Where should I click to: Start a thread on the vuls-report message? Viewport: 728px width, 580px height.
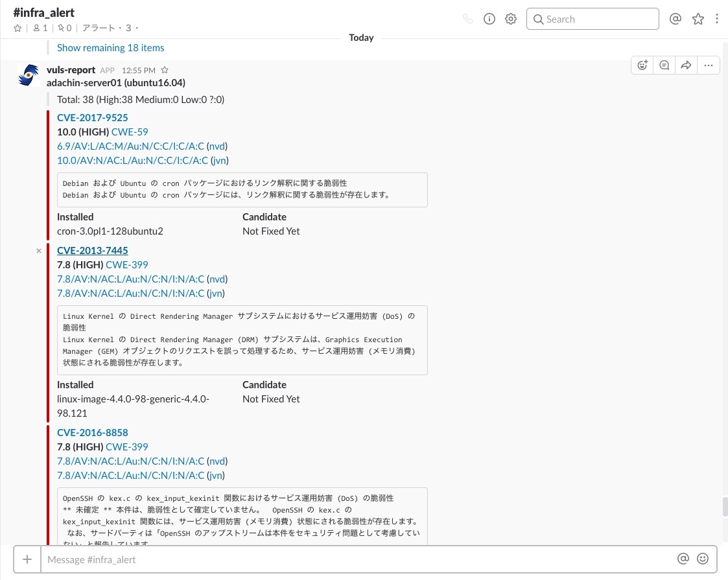(x=664, y=65)
